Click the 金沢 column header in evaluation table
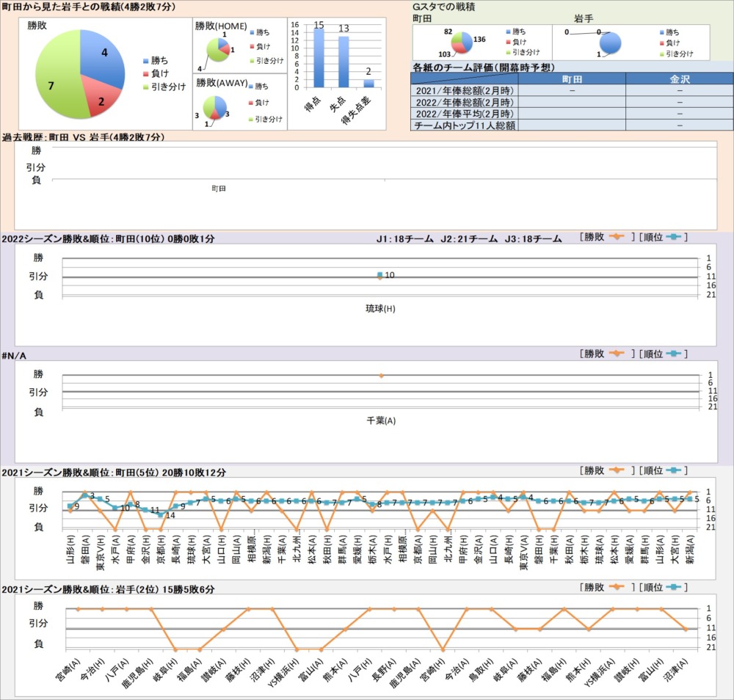The height and width of the screenshot is (700, 734). [680, 79]
